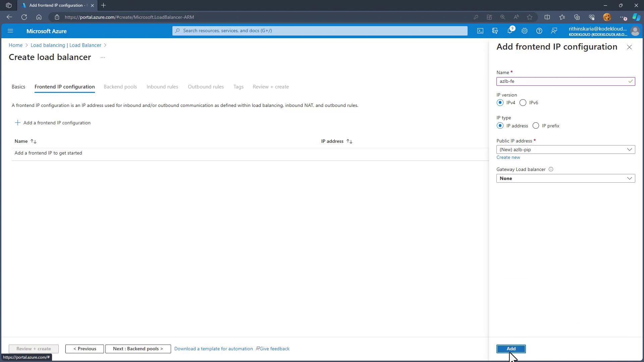
Task: Open Azure Cloud Shell icon
Action: pos(480,31)
